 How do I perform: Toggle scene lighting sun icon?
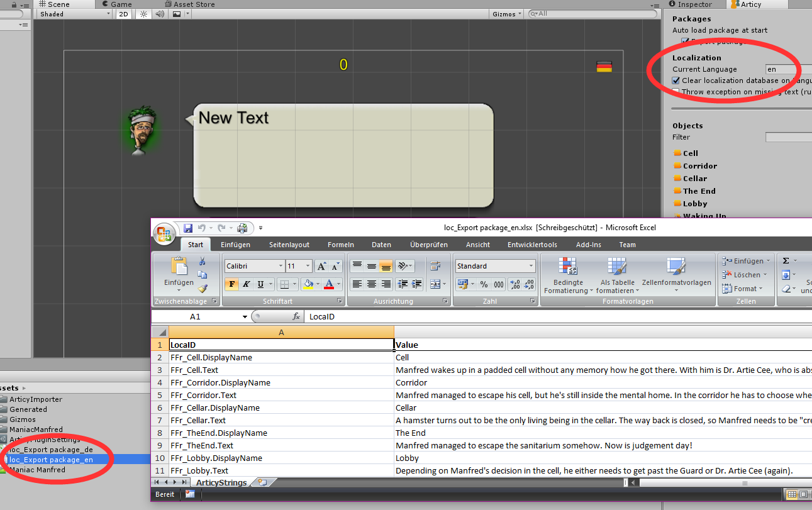coord(143,14)
